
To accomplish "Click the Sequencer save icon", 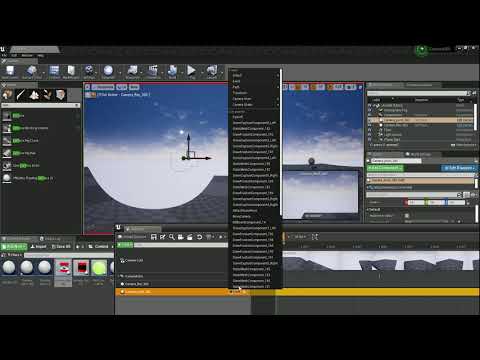I will click(154, 237).
